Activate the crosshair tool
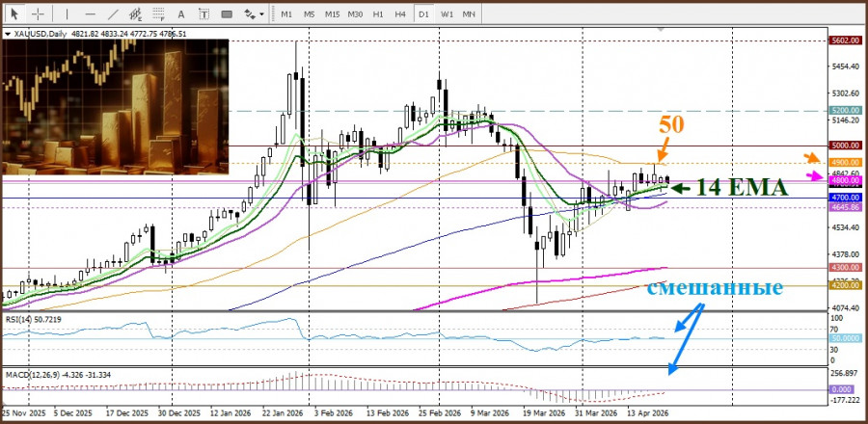The height and width of the screenshot is (424, 868). pyautogui.click(x=38, y=14)
